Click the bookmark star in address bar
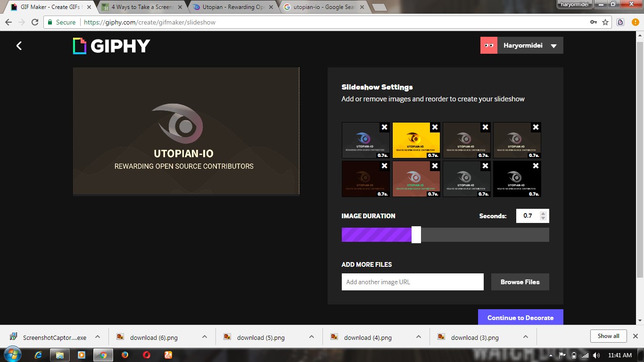Image resolution: width=644 pixels, height=362 pixels. point(605,22)
